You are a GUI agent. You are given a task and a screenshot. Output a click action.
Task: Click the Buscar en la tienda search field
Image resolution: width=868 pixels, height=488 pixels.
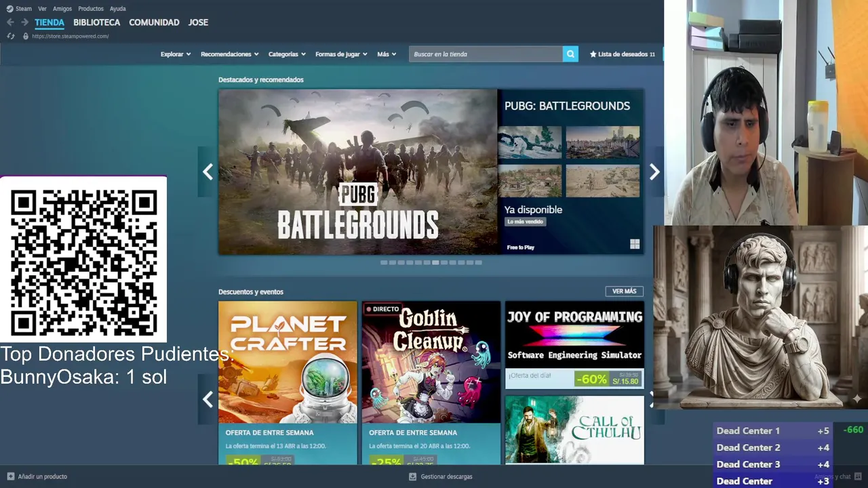(x=486, y=54)
